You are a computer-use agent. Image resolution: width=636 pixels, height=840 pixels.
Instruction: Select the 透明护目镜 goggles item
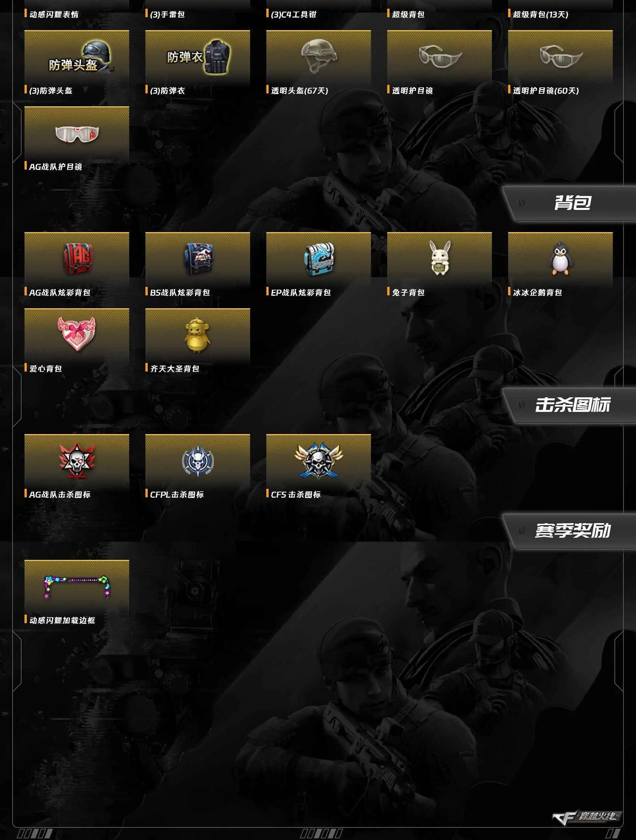(x=439, y=57)
